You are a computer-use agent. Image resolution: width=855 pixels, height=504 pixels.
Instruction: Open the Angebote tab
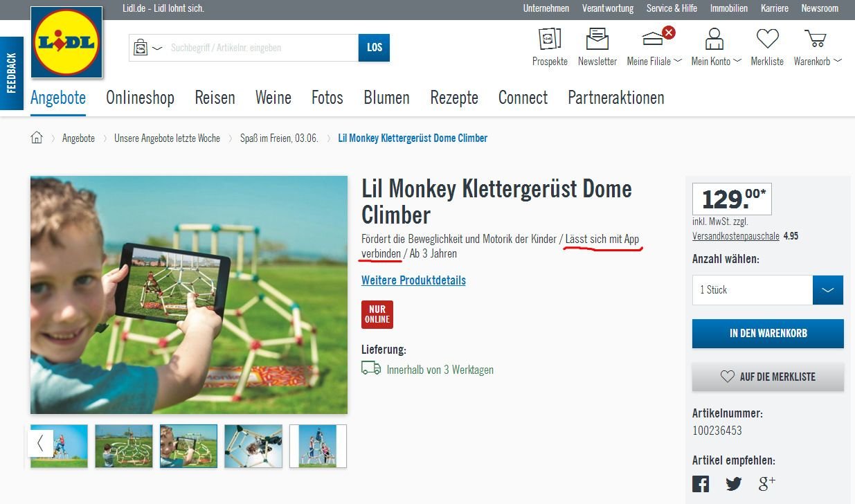coord(58,98)
